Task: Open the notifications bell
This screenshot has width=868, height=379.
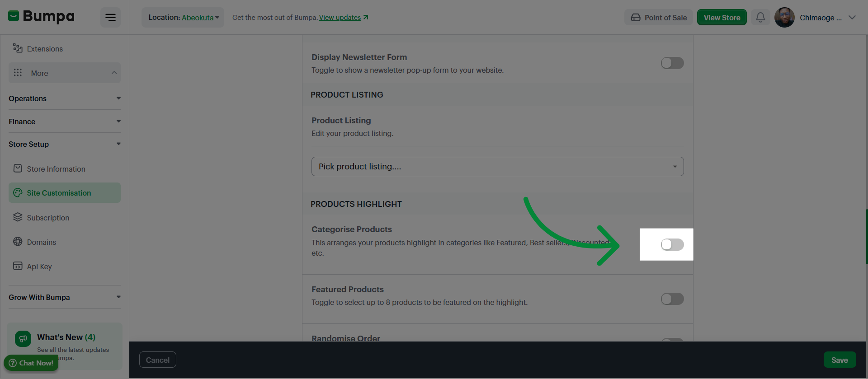Action: (760, 17)
